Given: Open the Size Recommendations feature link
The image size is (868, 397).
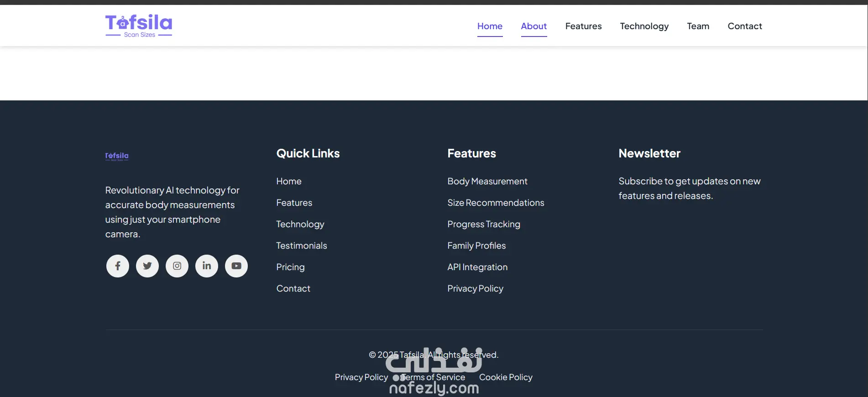Looking at the screenshot, I should point(496,203).
